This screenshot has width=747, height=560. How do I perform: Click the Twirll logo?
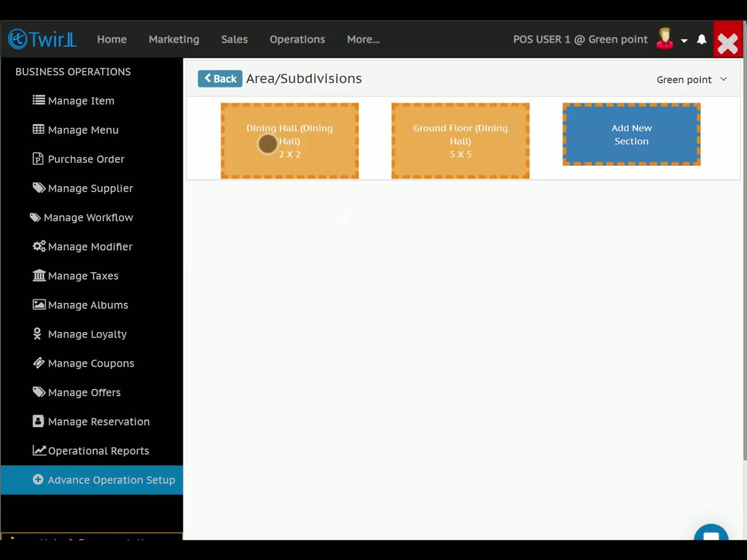(43, 39)
